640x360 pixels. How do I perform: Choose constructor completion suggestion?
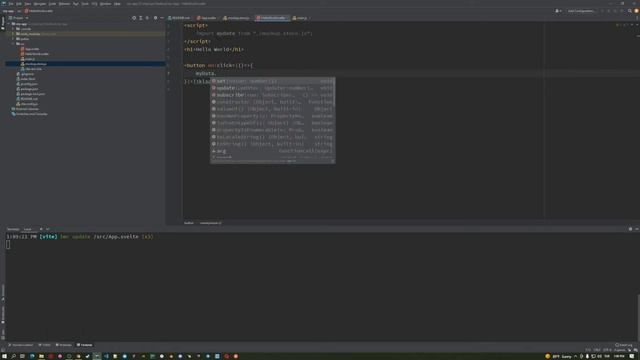(x=272, y=102)
